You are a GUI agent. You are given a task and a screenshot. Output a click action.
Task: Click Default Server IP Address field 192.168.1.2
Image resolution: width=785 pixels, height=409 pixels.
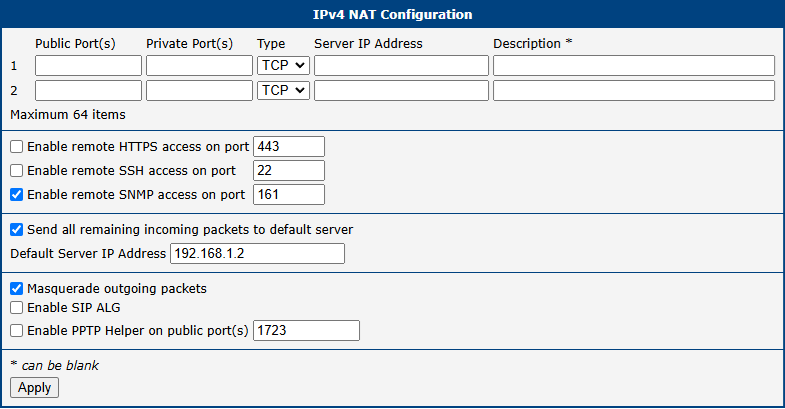257,254
